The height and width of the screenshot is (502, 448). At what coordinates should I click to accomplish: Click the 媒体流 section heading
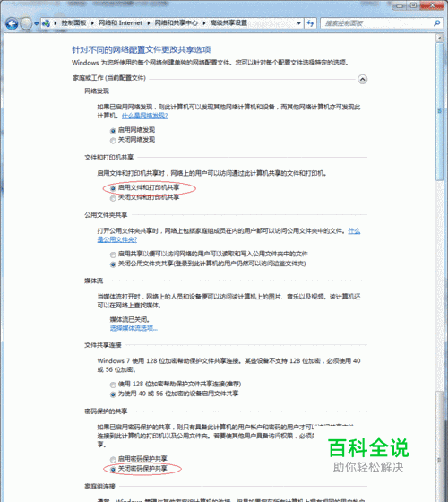(93, 281)
